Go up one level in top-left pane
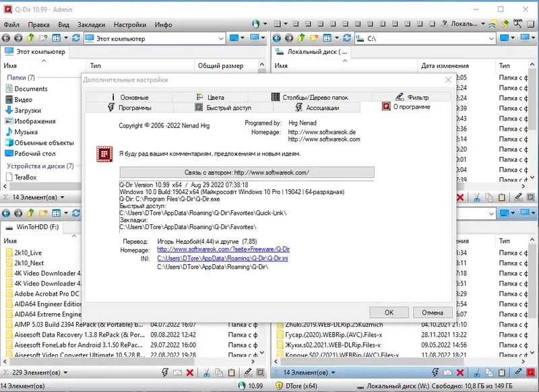539x392 pixels. (30, 38)
